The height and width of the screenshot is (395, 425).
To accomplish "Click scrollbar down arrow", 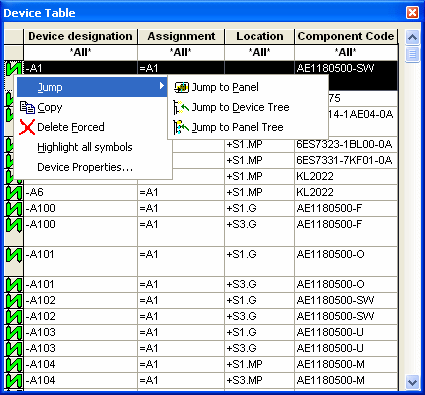I will pyautogui.click(x=412, y=381).
